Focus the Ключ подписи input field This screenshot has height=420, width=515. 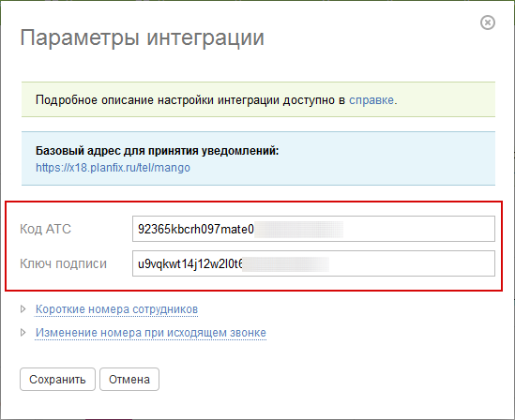point(313,263)
